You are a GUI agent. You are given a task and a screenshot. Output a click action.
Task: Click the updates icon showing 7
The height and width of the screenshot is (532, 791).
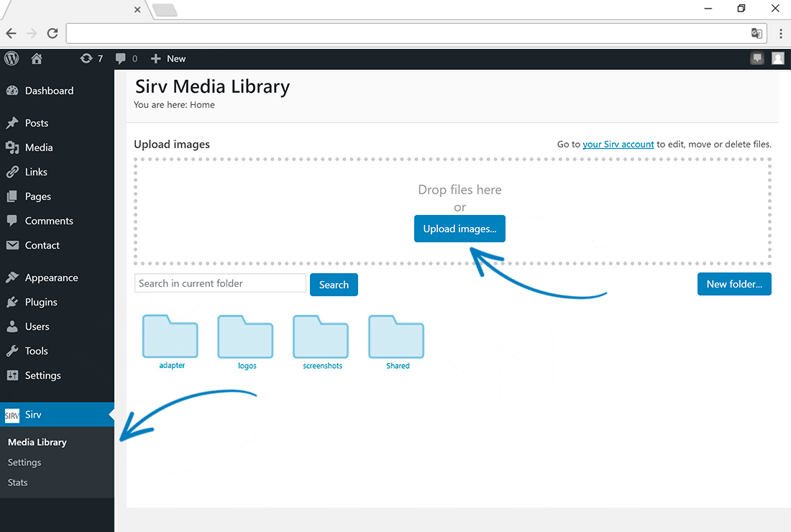pos(91,58)
